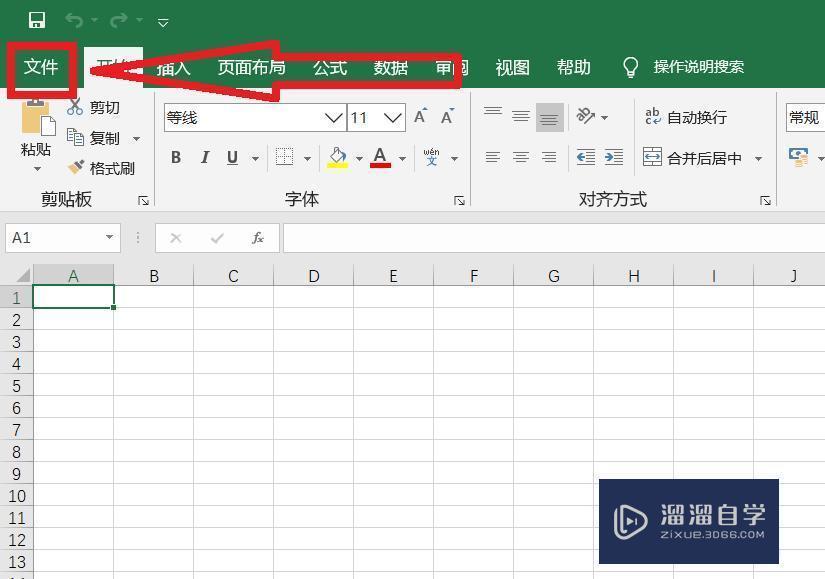Click the increase font size A icon

click(x=419, y=116)
